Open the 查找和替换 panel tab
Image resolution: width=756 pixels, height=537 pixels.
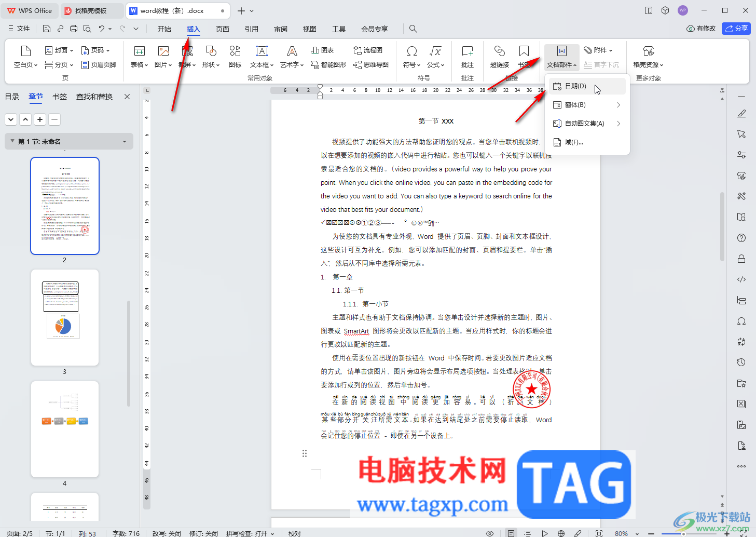click(94, 97)
